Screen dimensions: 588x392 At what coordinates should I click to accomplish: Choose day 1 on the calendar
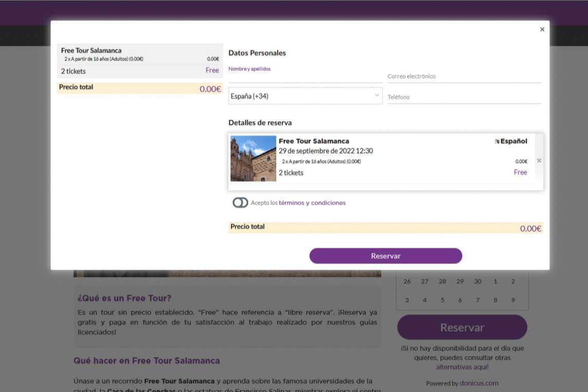(x=495, y=282)
